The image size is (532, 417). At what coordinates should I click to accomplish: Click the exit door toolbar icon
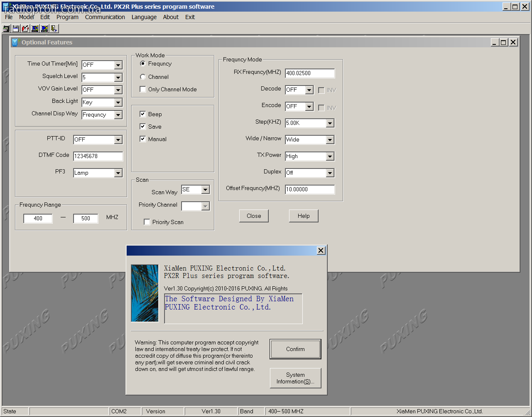[54, 29]
